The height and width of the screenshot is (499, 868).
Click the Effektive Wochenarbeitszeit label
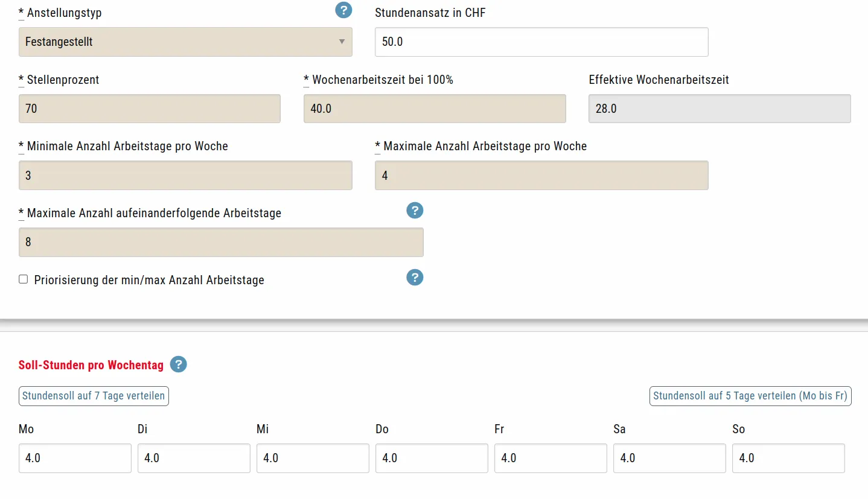point(659,80)
